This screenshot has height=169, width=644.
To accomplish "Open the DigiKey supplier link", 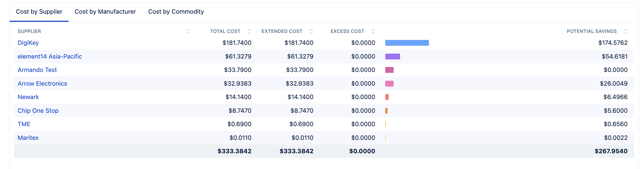I will [x=28, y=43].
